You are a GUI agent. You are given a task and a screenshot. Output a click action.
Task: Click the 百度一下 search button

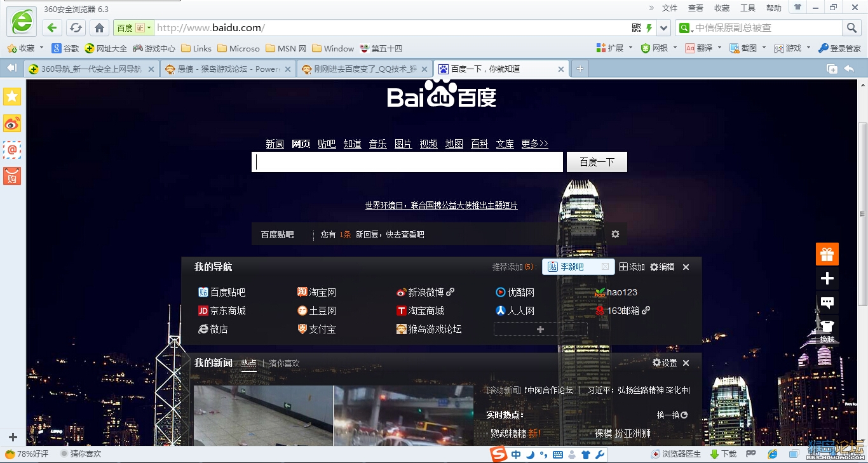coord(597,162)
